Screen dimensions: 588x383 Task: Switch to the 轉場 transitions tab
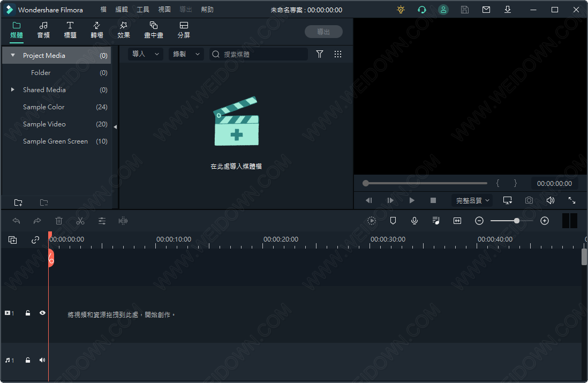[96, 30]
